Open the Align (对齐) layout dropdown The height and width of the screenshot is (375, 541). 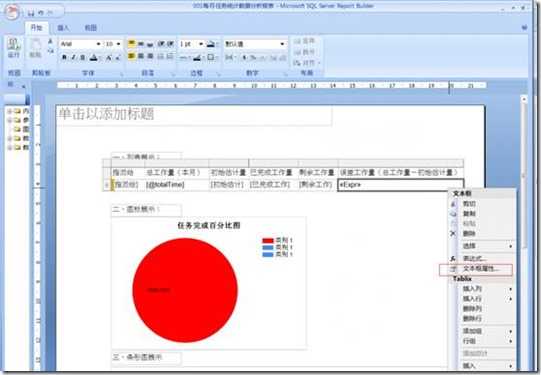coord(307,63)
